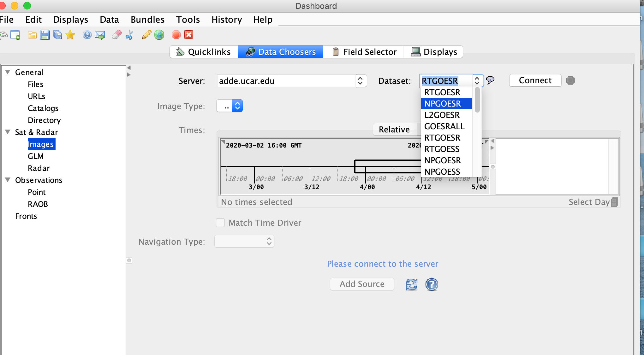Click the red X exit icon
Screen dimensions: 644x355
pos(189,35)
